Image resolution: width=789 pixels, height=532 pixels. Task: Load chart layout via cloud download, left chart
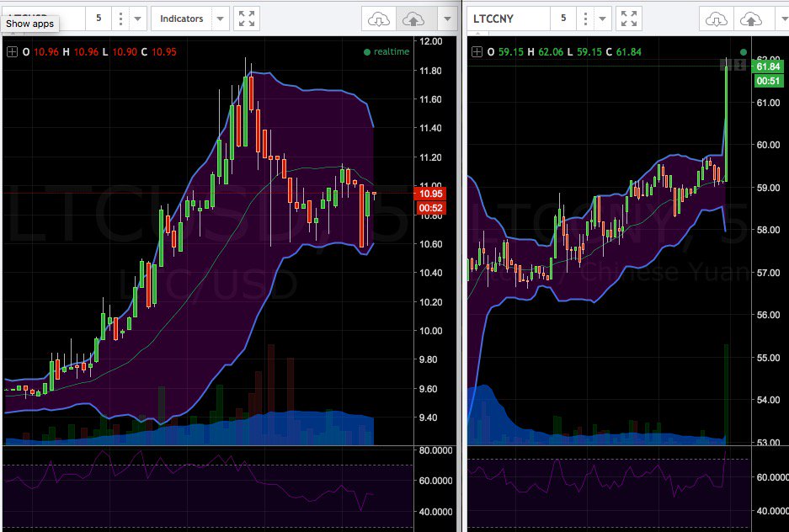378,19
